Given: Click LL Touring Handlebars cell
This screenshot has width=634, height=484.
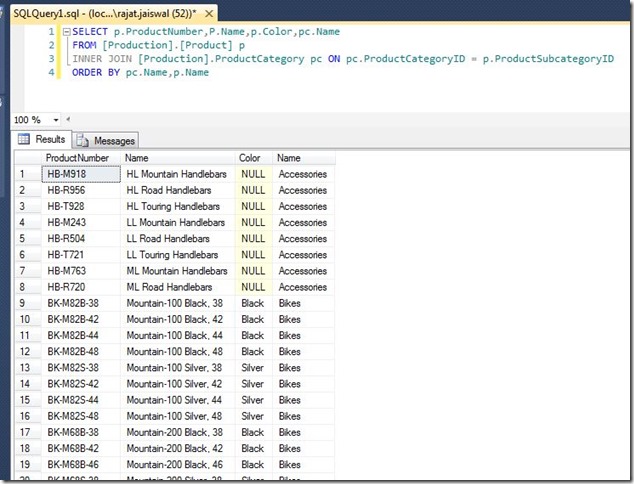Looking at the screenshot, I should (178, 255).
